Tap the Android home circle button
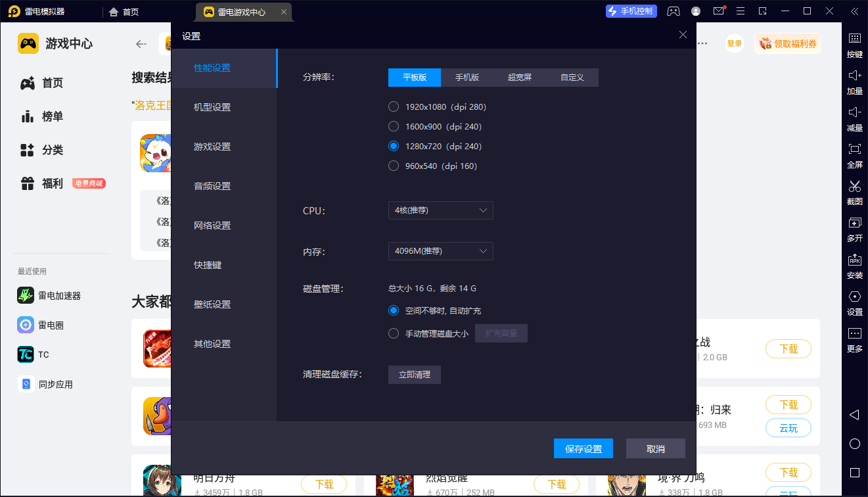 click(x=854, y=444)
